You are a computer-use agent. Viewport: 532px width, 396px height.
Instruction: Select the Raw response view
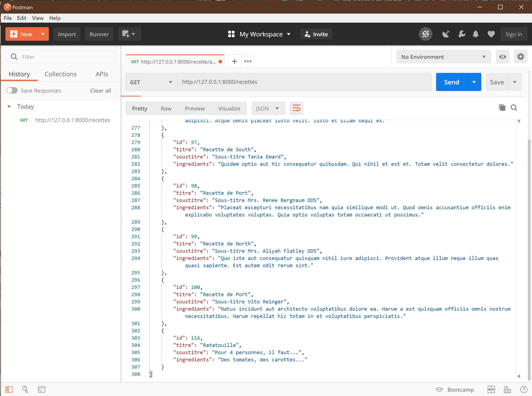166,108
